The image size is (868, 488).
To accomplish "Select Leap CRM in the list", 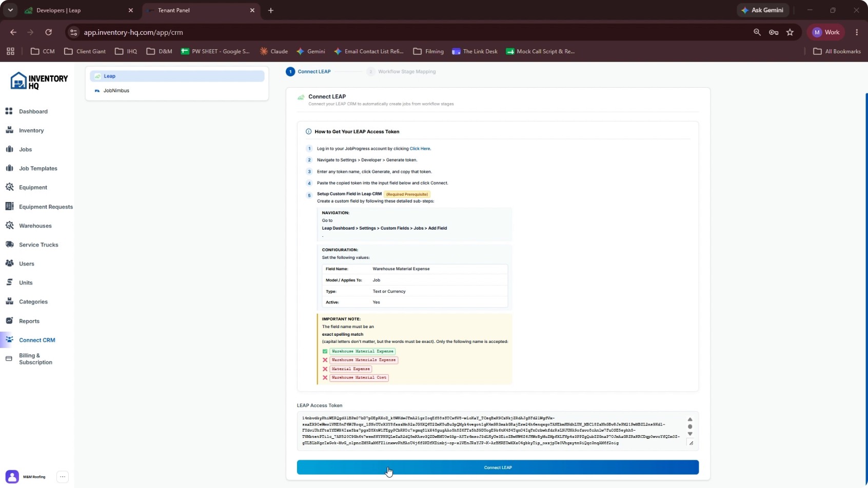I will click(x=177, y=76).
